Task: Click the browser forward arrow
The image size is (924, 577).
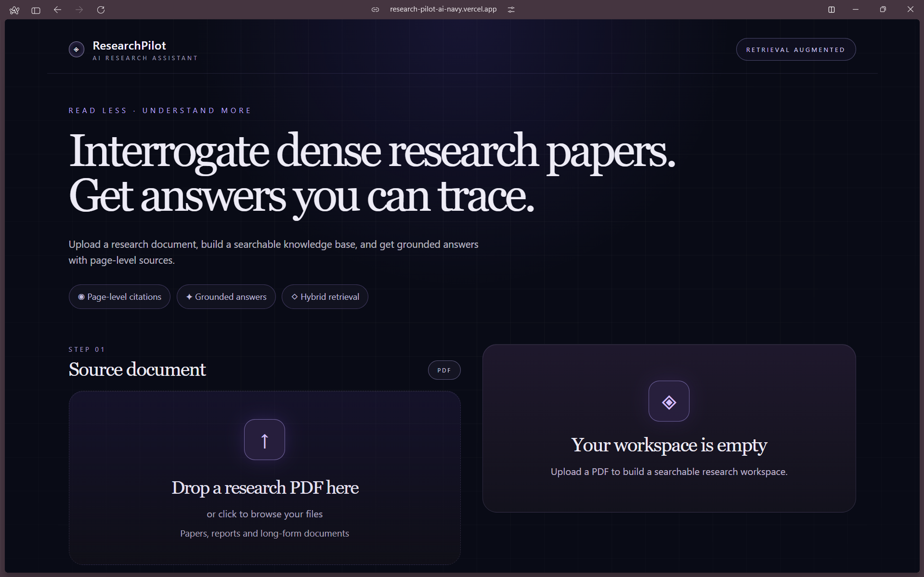Action: (79, 10)
